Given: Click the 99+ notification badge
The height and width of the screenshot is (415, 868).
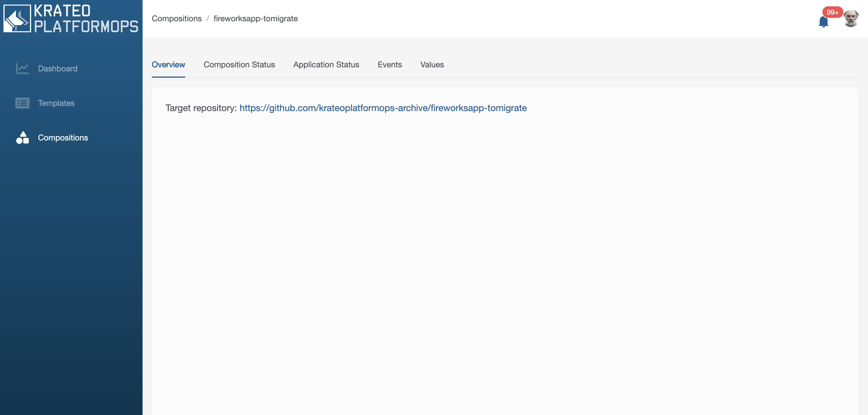Looking at the screenshot, I should click(832, 12).
